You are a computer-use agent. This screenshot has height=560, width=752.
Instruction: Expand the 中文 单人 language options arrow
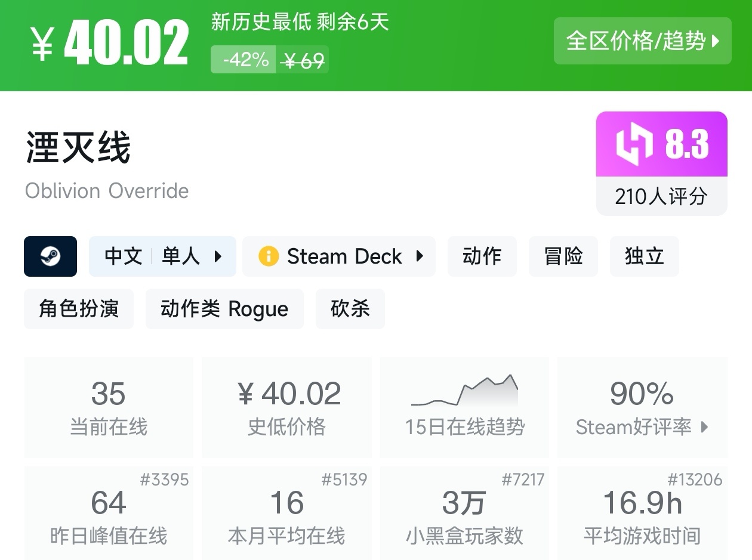(x=218, y=256)
